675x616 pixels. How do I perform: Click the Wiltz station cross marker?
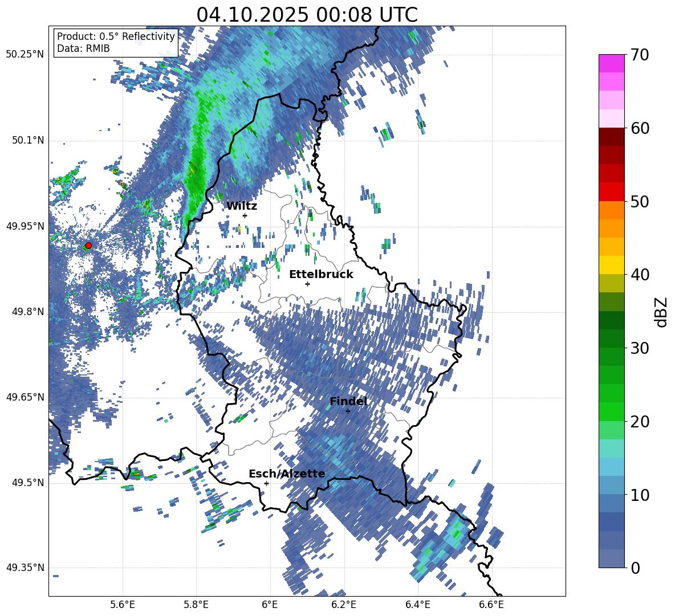coord(245,215)
